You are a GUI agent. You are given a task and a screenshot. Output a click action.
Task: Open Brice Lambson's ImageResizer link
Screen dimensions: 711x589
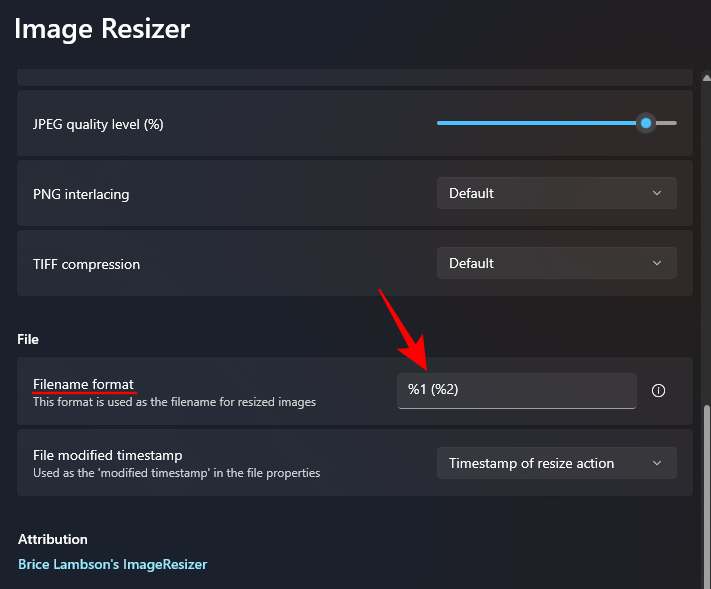pos(112,564)
